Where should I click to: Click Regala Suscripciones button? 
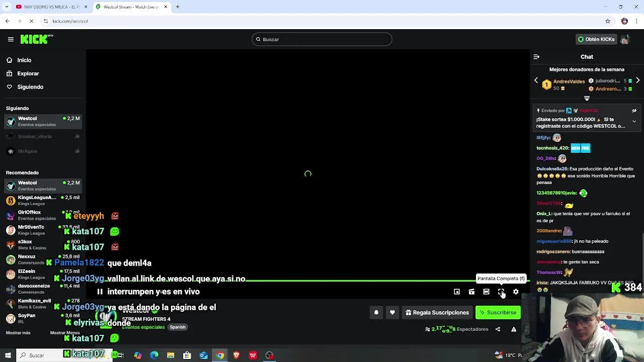(x=437, y=313)
